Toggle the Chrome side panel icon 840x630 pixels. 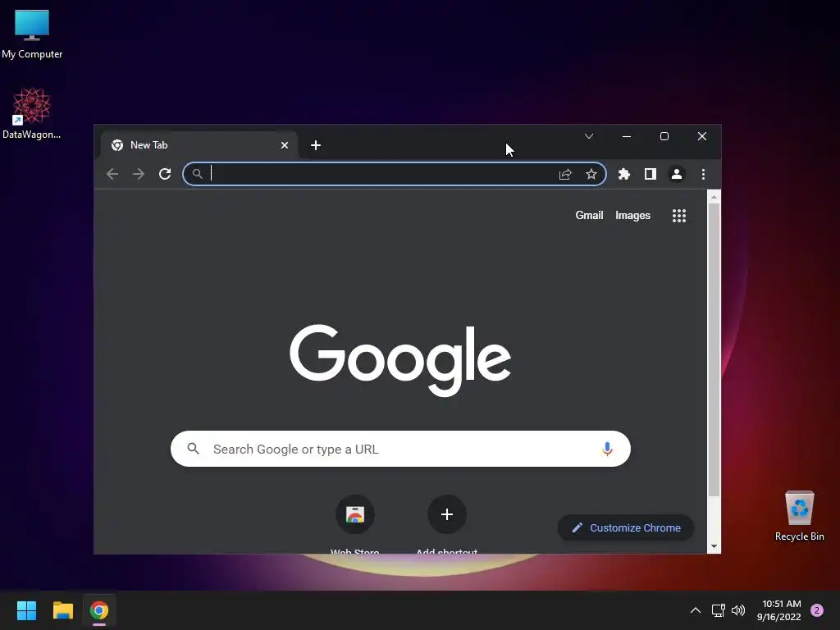pos(651,174)
